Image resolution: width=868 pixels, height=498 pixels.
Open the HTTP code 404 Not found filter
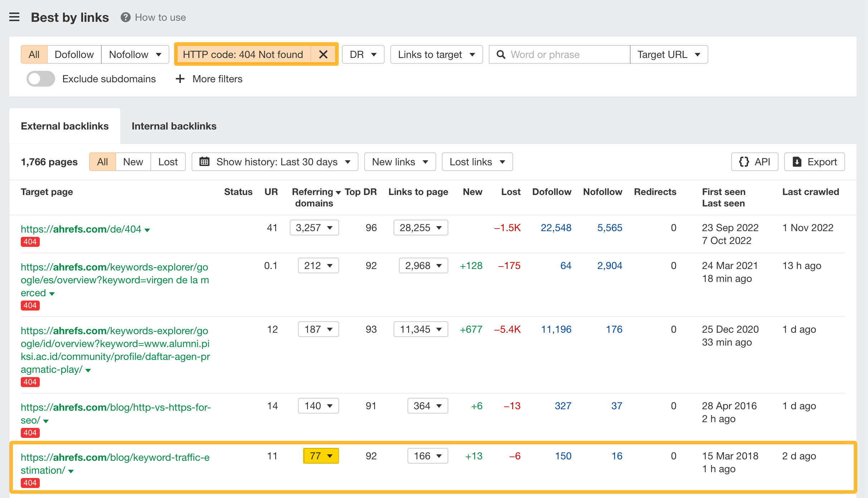[x=243, y=54]
